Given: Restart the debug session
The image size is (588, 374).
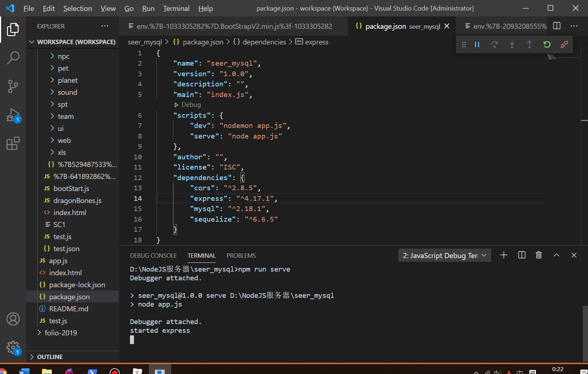Looking at the screenshot, I should click(x=547, y=44).
